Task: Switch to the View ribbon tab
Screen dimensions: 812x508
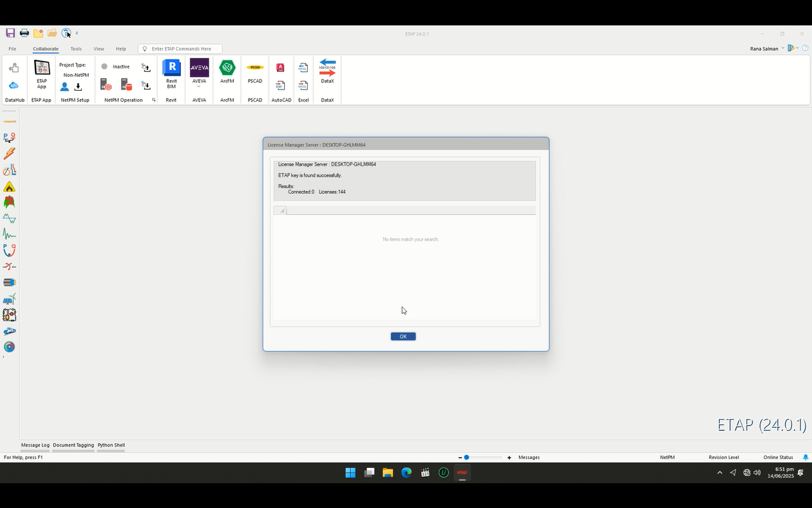Action: pyautogui.click(x=99, y=49)
